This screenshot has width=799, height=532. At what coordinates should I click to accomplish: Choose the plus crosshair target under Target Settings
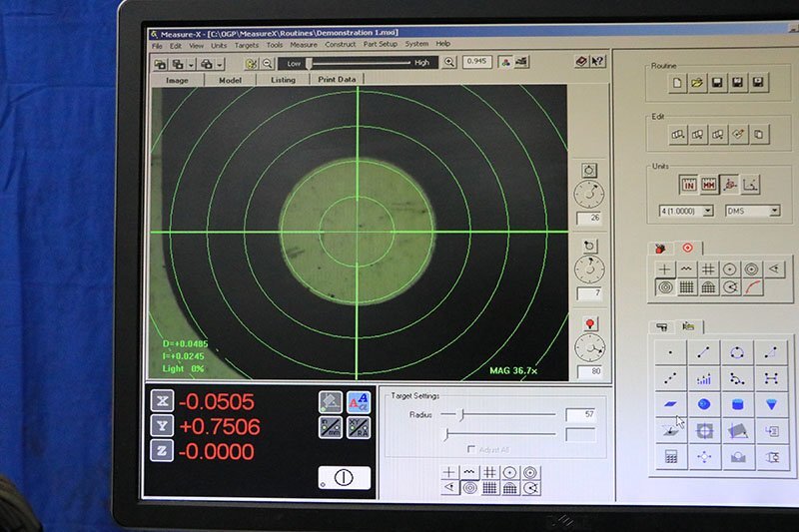point(448,472)
